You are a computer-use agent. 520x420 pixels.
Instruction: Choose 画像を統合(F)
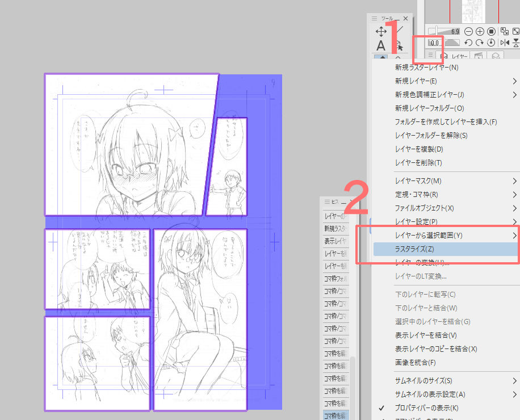pos(415,362)
